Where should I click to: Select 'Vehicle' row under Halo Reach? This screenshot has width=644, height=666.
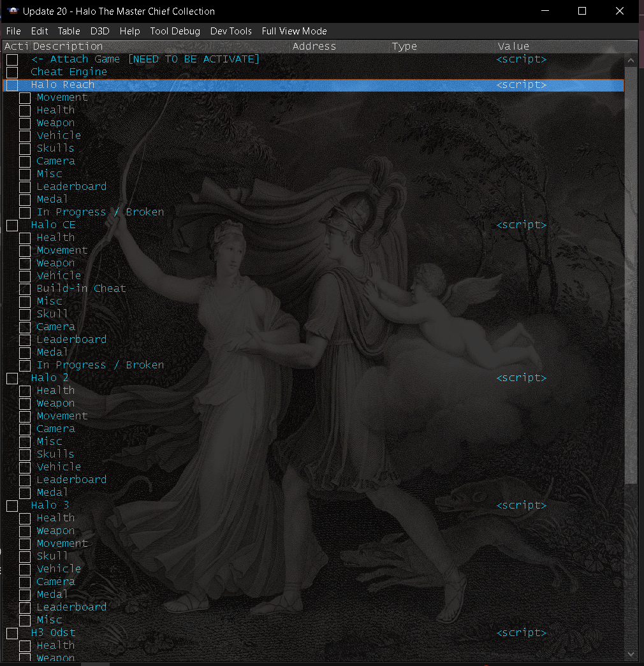59,136
